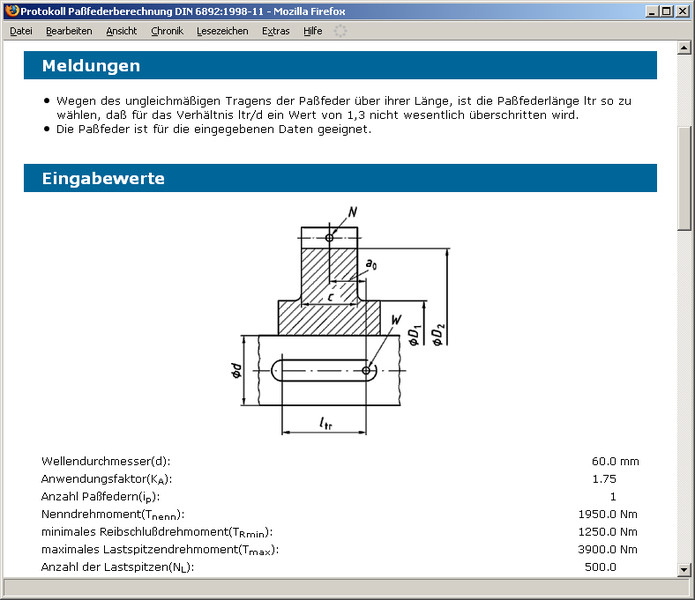
Task: Click the window resize grip in the status bar
Action: [x=685, y=590]
